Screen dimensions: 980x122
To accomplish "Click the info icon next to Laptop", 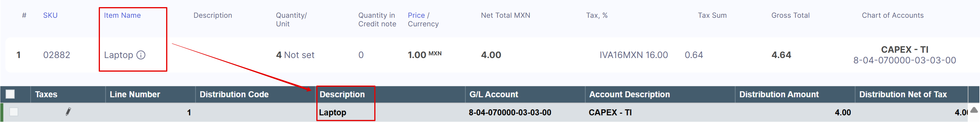I will coord(141,55).
